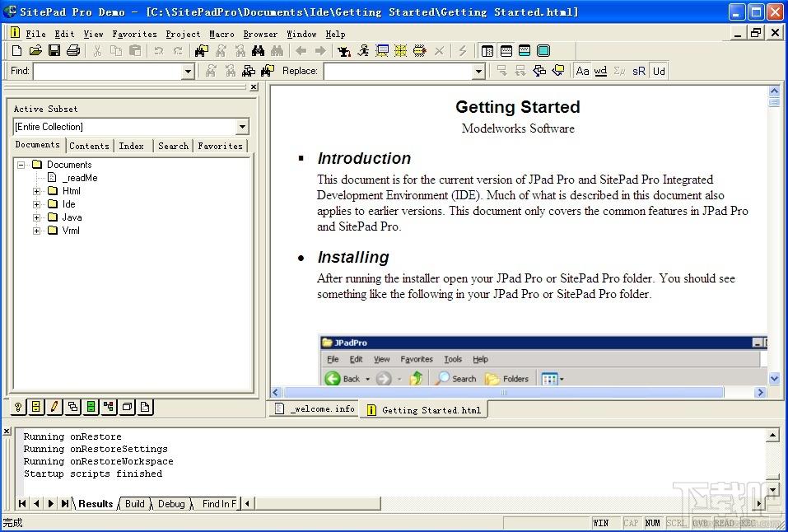Click the running man run icon
The width and height of the screenshot is (788, 532).
363,50
